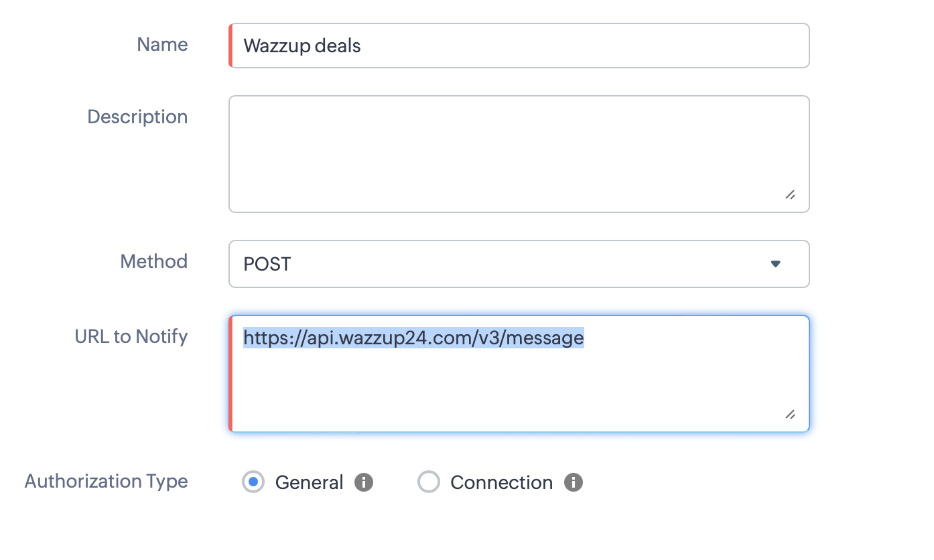Click the URL to Notify label

131,336
